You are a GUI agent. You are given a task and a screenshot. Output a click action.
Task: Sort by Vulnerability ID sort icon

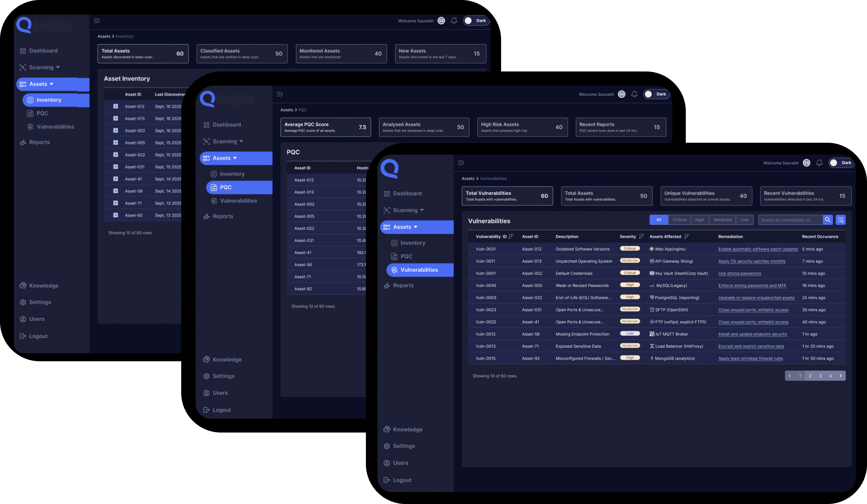point(511,236)
